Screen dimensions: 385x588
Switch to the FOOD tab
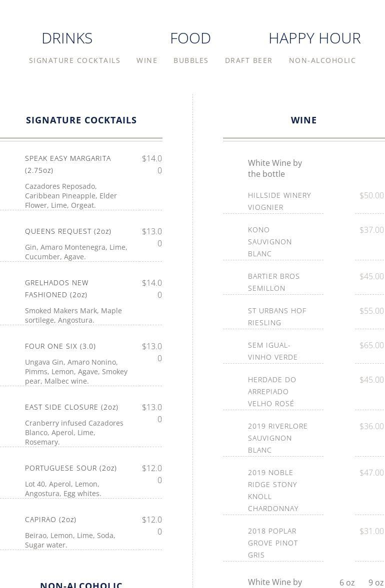(x=190, y=38)
